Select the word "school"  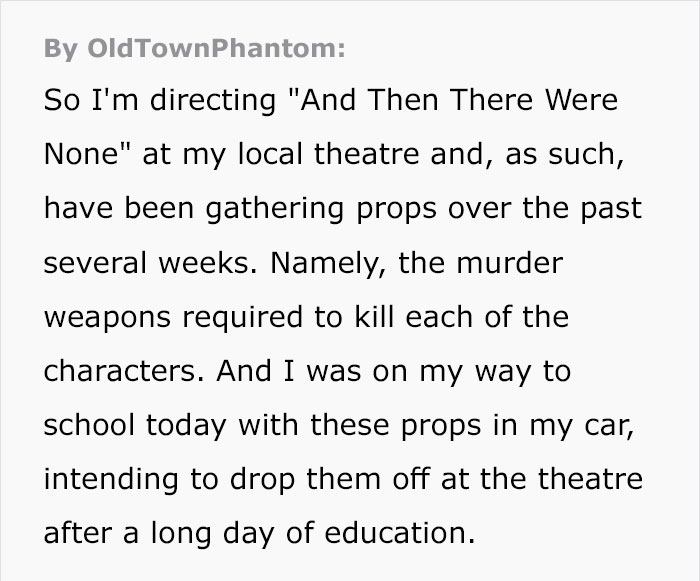tap(91, 426)
